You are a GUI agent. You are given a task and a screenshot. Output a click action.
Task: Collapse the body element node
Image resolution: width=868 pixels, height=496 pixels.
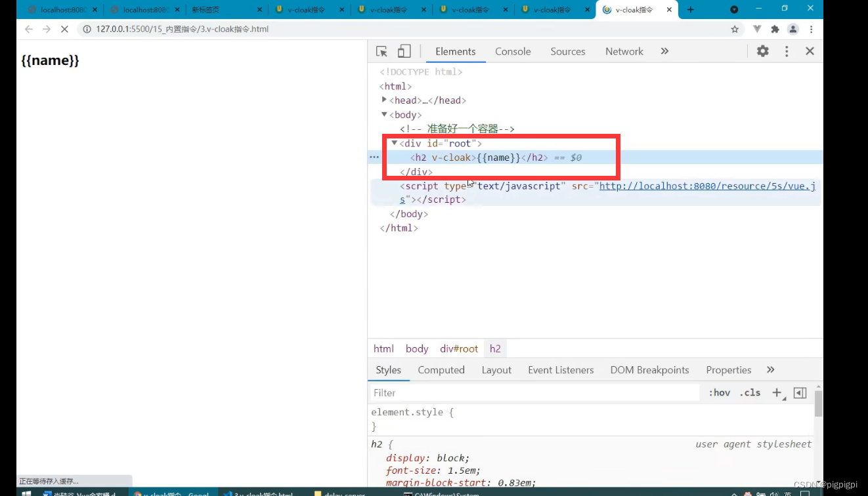coord(385,114)
